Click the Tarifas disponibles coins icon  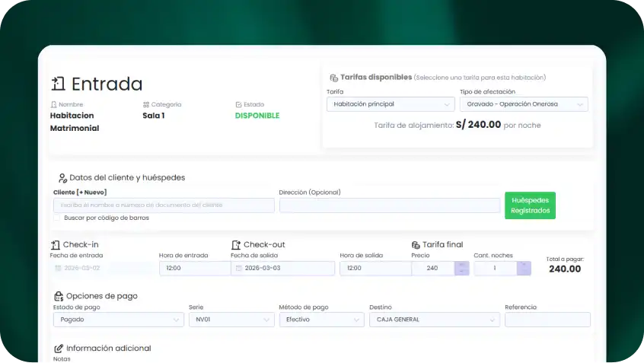click(x=334, y=78)
